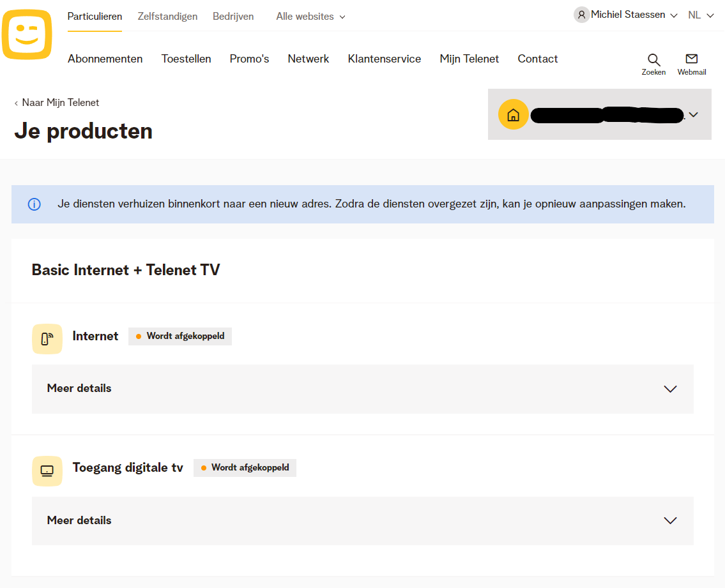Click the Internet product phone icon
Viewport: 725px width, 588px height.
47,339
